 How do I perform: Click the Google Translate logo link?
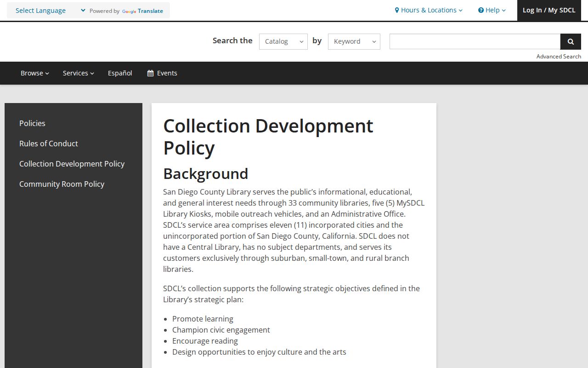point(142,11)
